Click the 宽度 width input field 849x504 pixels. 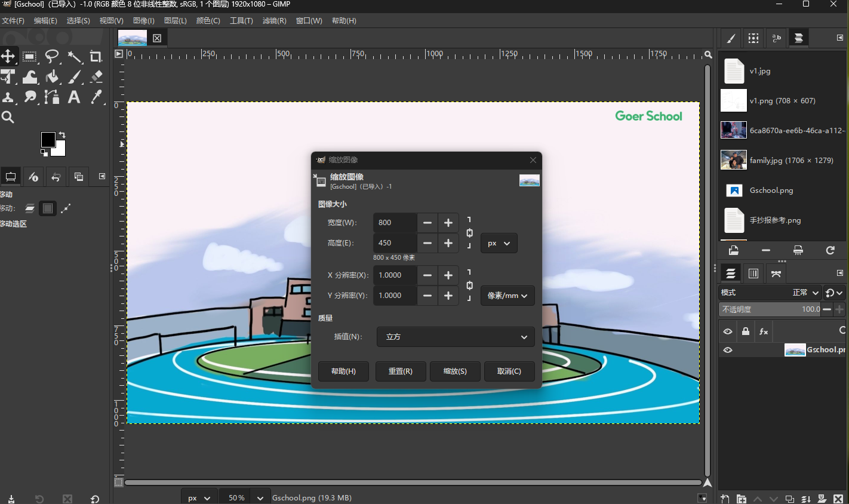click(x=395, y=223)
